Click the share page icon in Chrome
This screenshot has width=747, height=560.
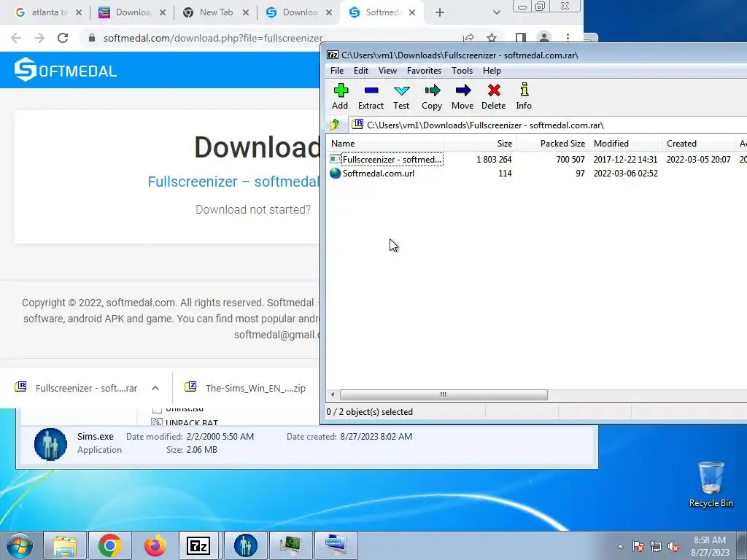click(468, 38)
